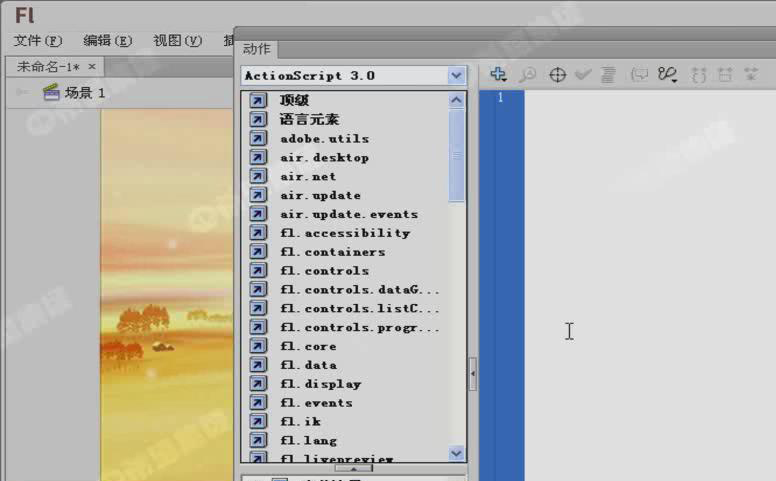Click the Check syntax checkmark icon
Viewport: 776px width, 481px height.
pyautogui.click(x=583, y=75)
